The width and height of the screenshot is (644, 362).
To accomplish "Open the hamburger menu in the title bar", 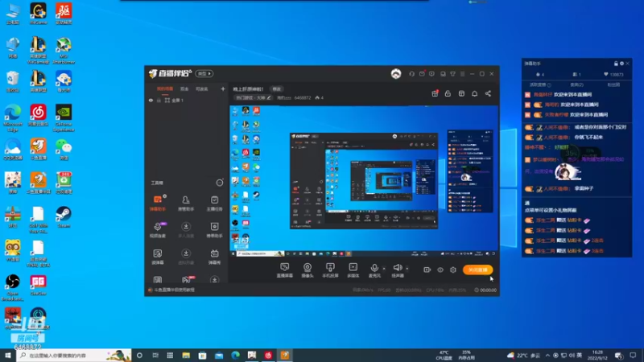I will (x=462, y=74).
